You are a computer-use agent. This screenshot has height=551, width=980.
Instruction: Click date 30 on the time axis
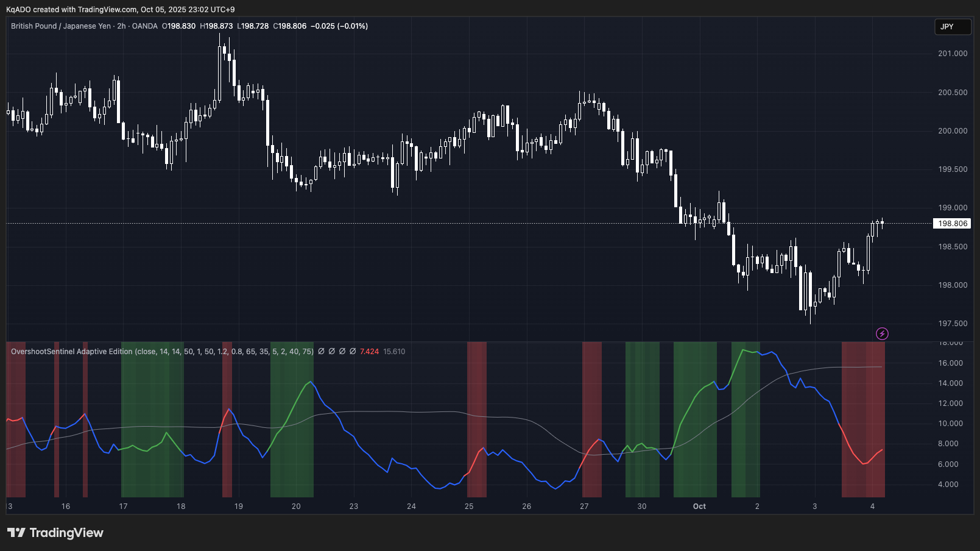642,507
